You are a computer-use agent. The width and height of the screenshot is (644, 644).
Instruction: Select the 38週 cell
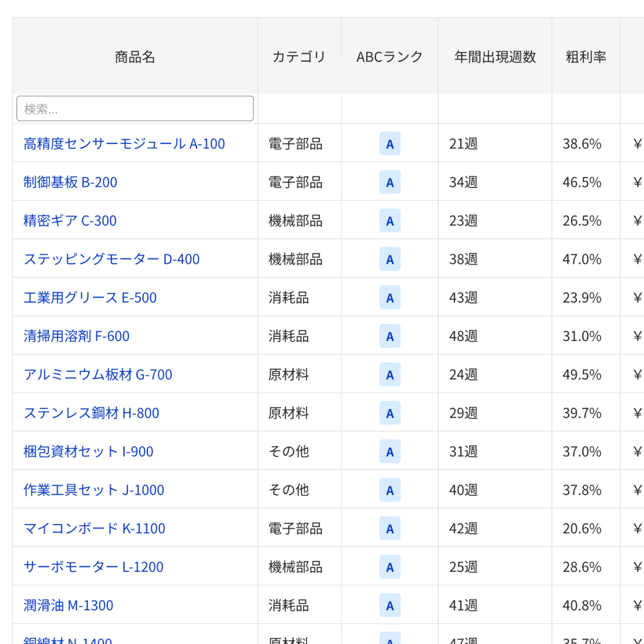(x=495, y=259)
